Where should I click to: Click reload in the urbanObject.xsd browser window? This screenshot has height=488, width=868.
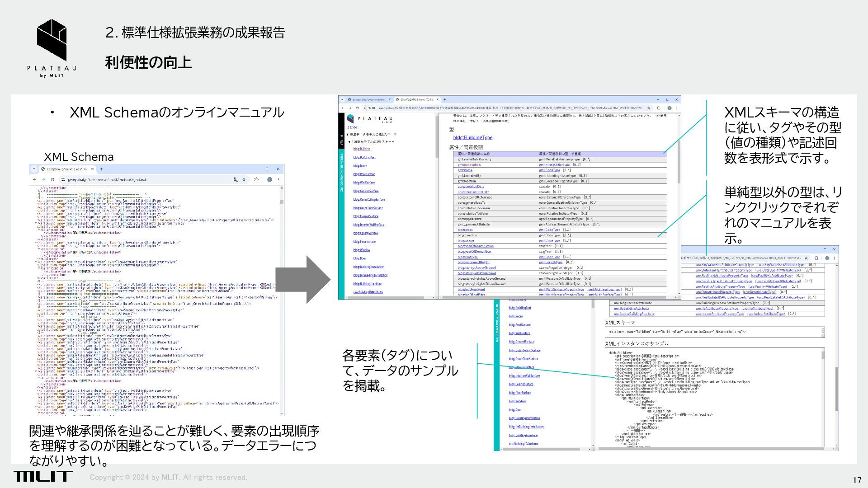(52, 179)
